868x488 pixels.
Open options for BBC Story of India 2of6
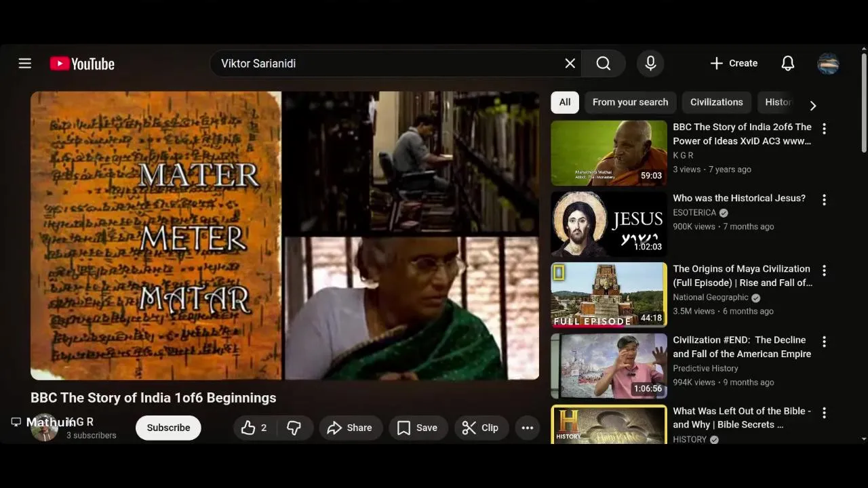(824, 129)
